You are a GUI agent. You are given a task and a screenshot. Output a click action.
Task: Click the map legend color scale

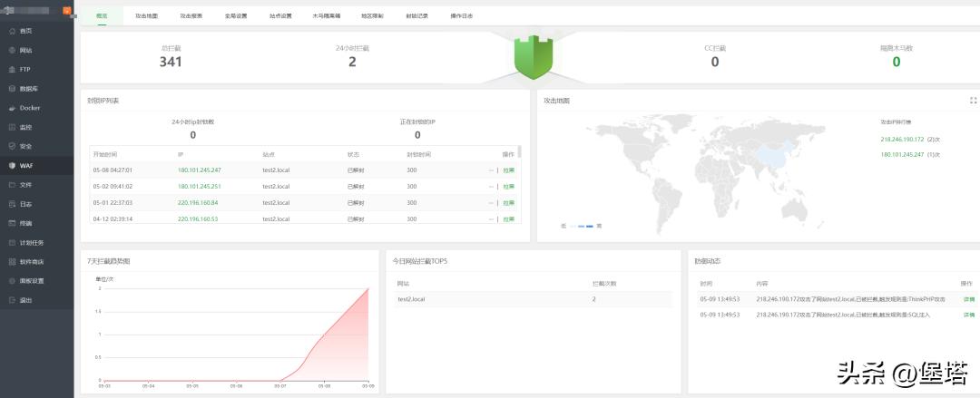tap(581, 225)
